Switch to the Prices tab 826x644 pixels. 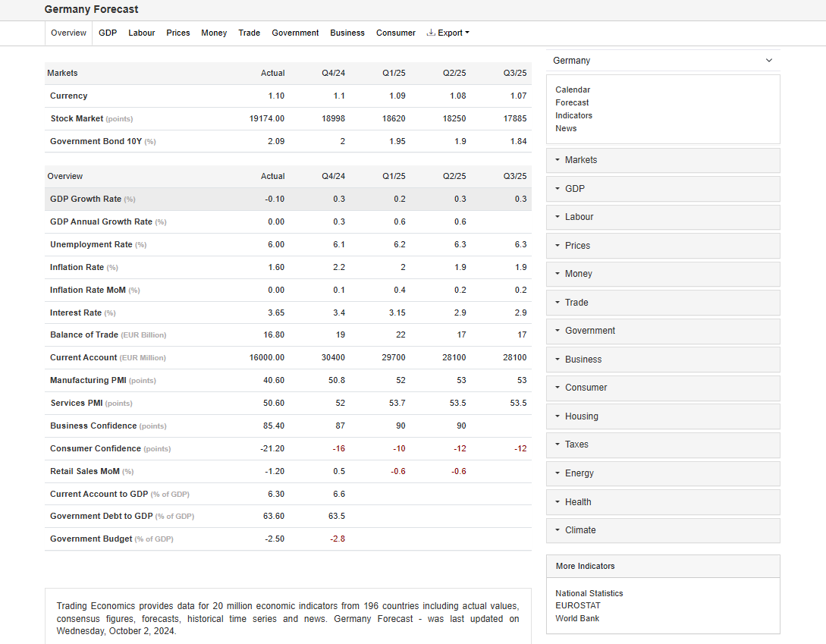178,33
